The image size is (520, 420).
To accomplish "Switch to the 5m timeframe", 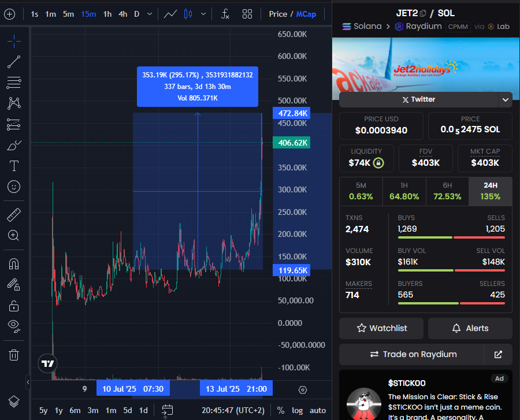I will point(69,14).
